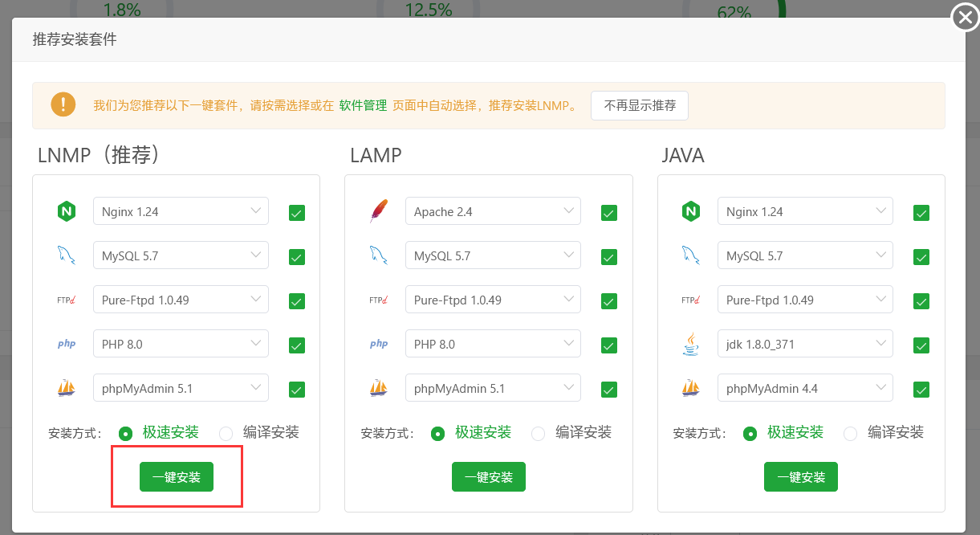Viewport: 980px width, 535px height.
Task: Open the 软件管理 link in the notice
Action: click(363, 105)
